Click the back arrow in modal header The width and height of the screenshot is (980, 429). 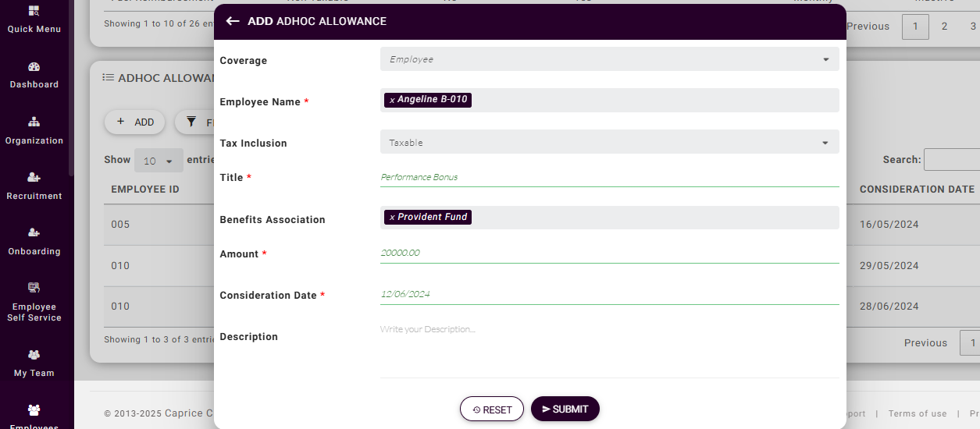tap(232, 21)
